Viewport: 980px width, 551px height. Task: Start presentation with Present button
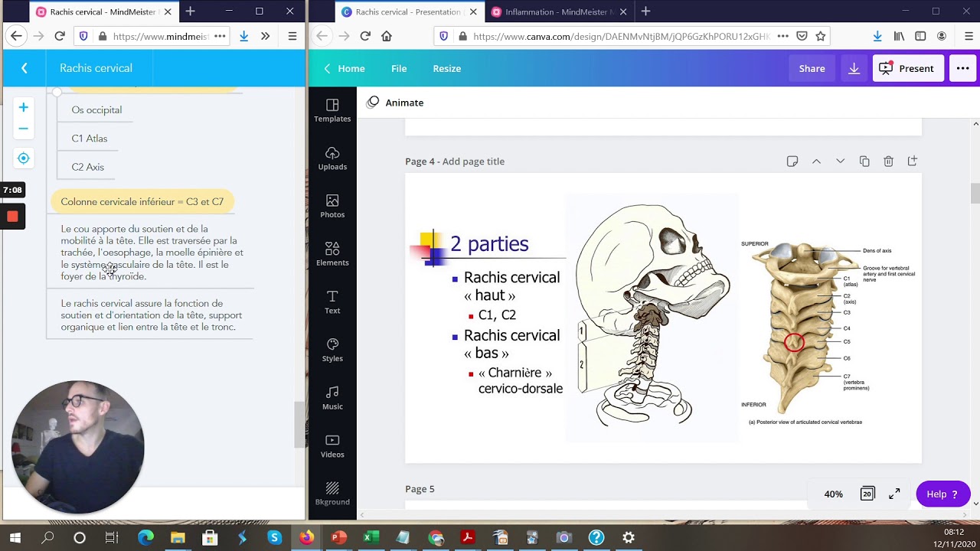click(x=907, y=68)
